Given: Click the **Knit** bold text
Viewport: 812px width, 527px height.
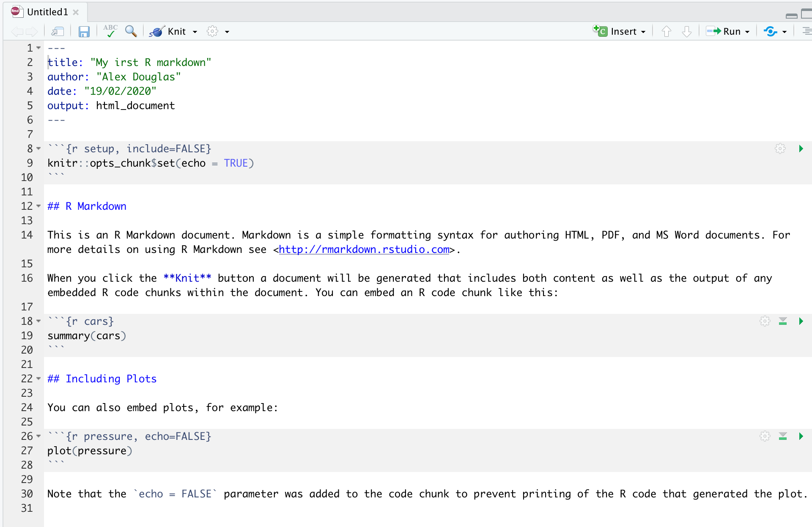Looking at the screenshot, I should pyautogui.click(x=187, y=278).
